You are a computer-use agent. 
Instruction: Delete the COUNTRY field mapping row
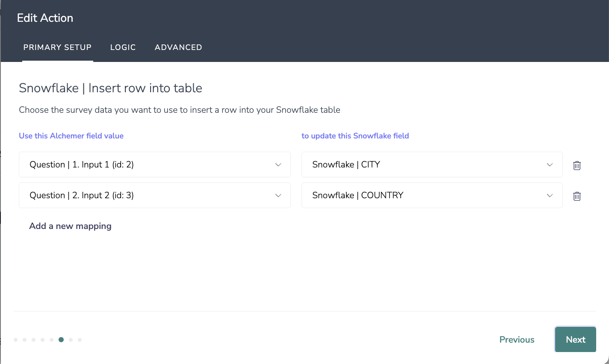coord(577,196)
